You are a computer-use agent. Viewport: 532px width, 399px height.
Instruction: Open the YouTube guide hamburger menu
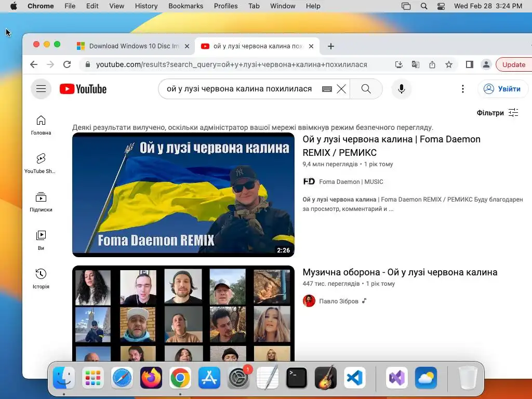[41, 89]
